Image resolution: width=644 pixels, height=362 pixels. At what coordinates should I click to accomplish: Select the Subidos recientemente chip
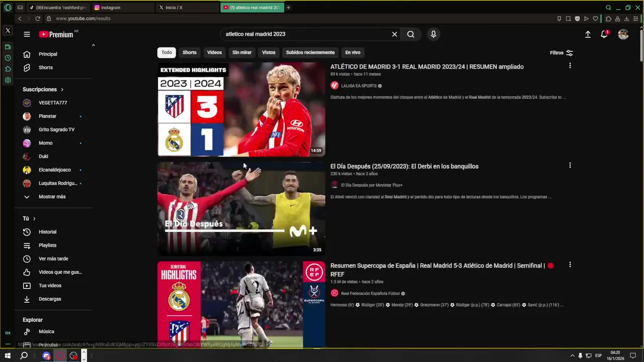[310, 52]
